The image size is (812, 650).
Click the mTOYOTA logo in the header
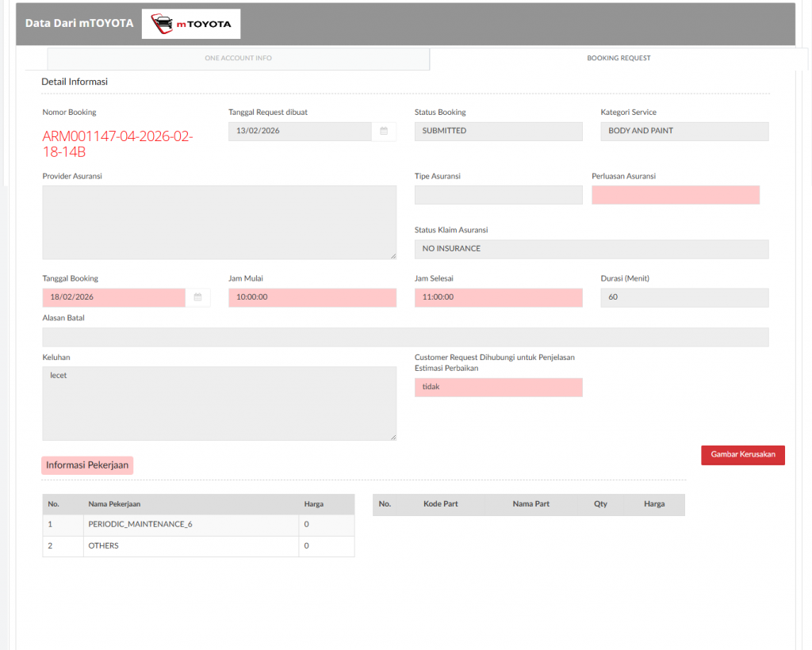[191, 24]
